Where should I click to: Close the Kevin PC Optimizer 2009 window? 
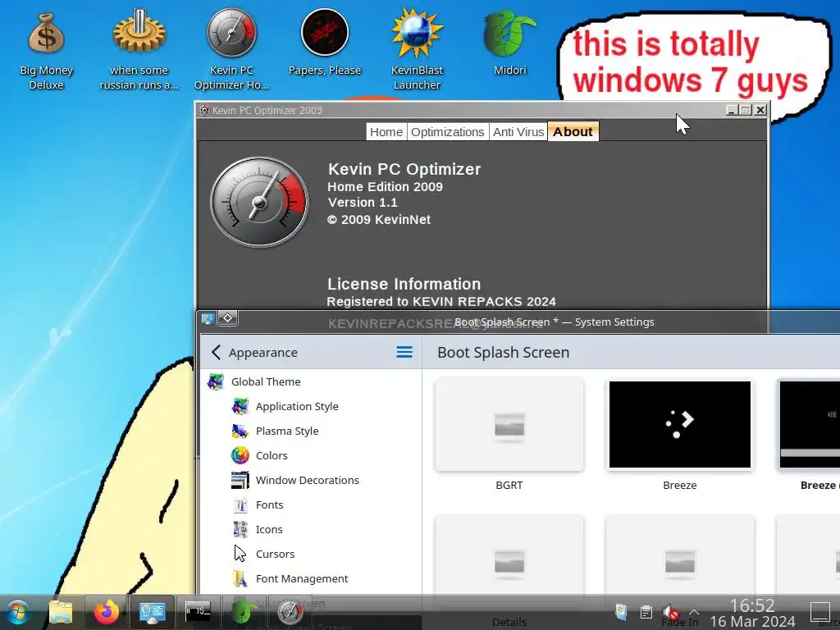click(760, 110)
